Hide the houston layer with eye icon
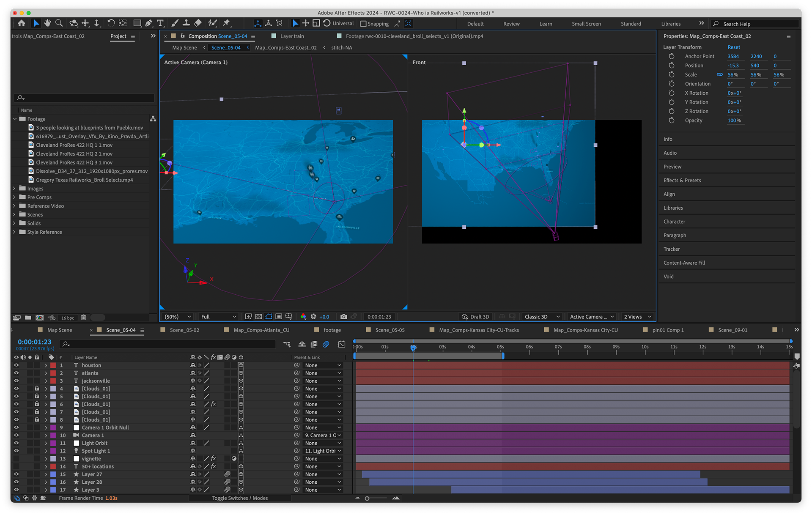This screenshot has height=515, width=812. coord(16,365)
